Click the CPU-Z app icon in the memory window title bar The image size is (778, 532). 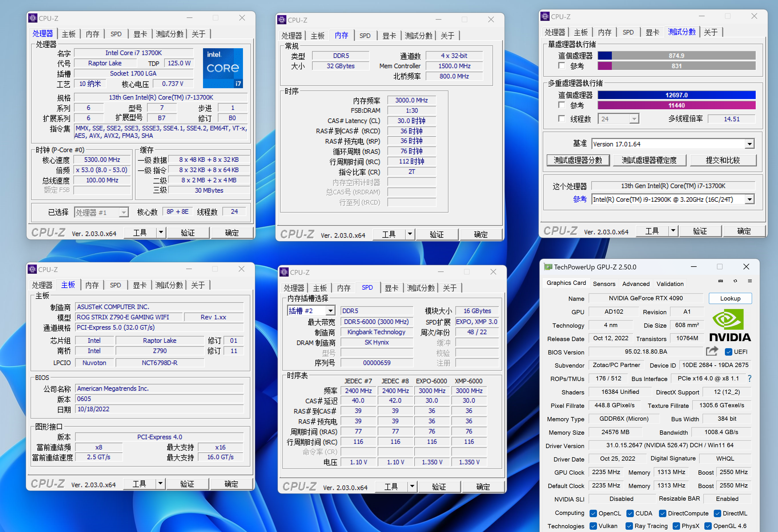tap(282, 19)
